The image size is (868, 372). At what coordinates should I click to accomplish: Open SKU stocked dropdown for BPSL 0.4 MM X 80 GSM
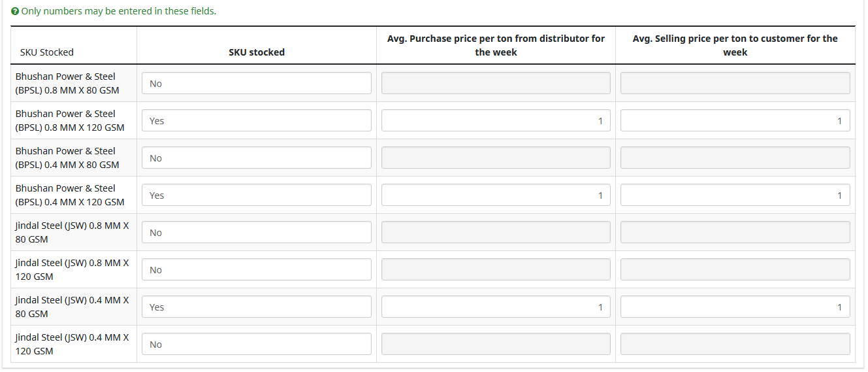256,158
